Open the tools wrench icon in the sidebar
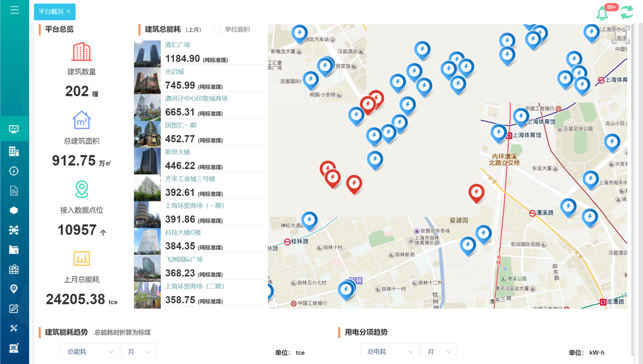 click(14, 328)
